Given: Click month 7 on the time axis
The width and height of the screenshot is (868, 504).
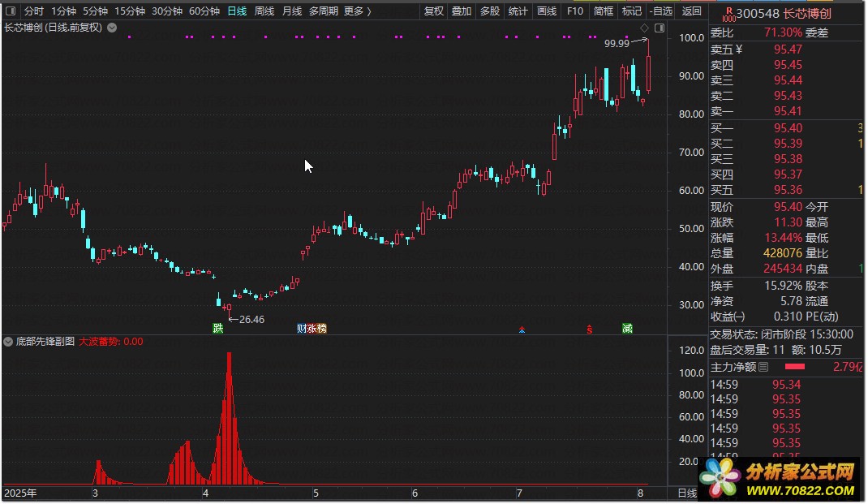Looking at the screenshot, I should pyautogui.click(x=518, y=493).
